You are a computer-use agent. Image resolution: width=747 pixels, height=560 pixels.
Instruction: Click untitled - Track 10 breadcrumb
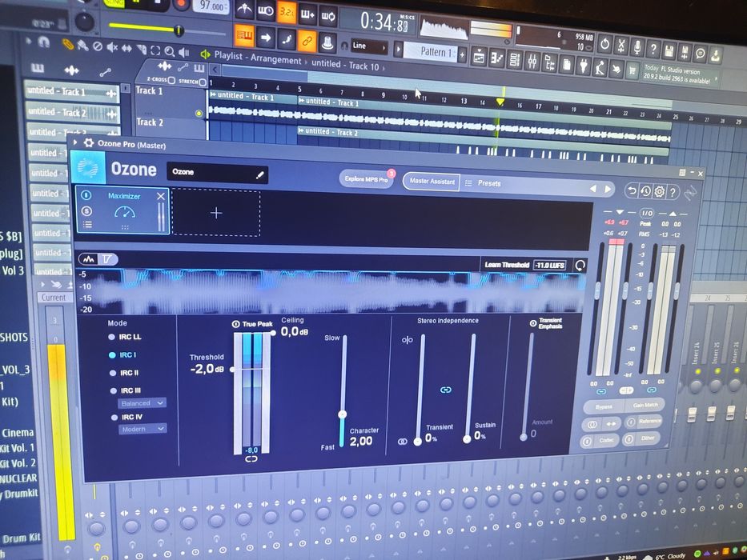click(345, 64)
